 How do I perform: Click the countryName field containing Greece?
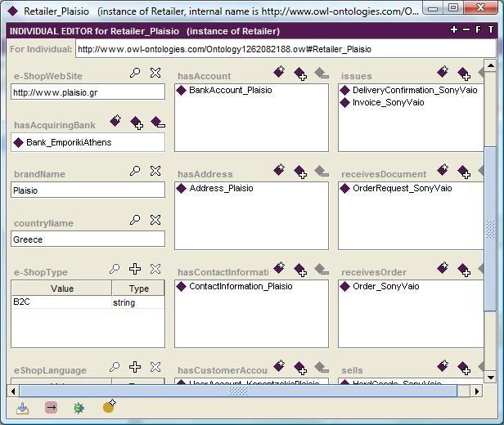[x=88, y=239]
